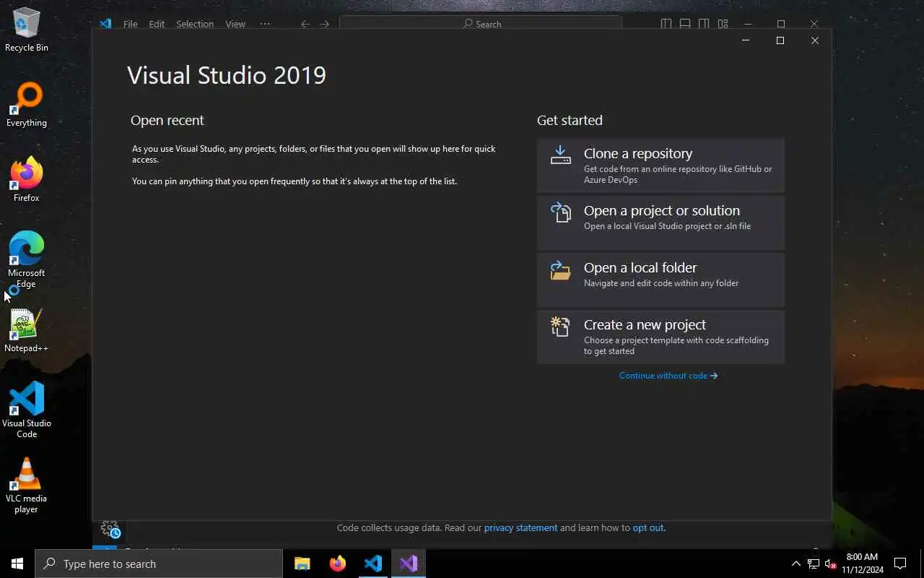Click the Firefox taskbar icon
The height and width of the screenshot is (578, 924).
[337, 564]
